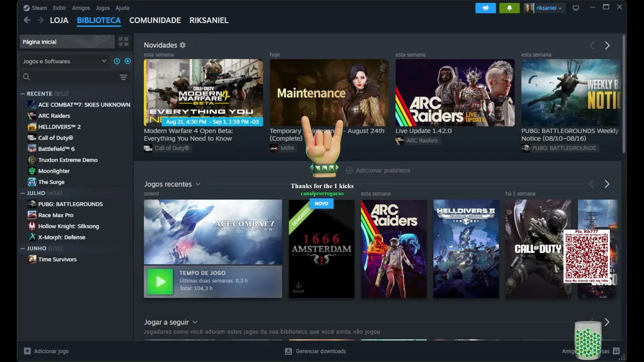Viewport: 644px width, 362px height.
Task: Open Novidades settings gear
Action: [183, 45]
